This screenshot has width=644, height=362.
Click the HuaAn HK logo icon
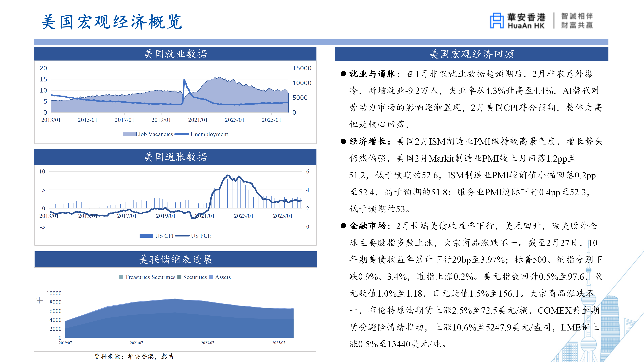496,20
